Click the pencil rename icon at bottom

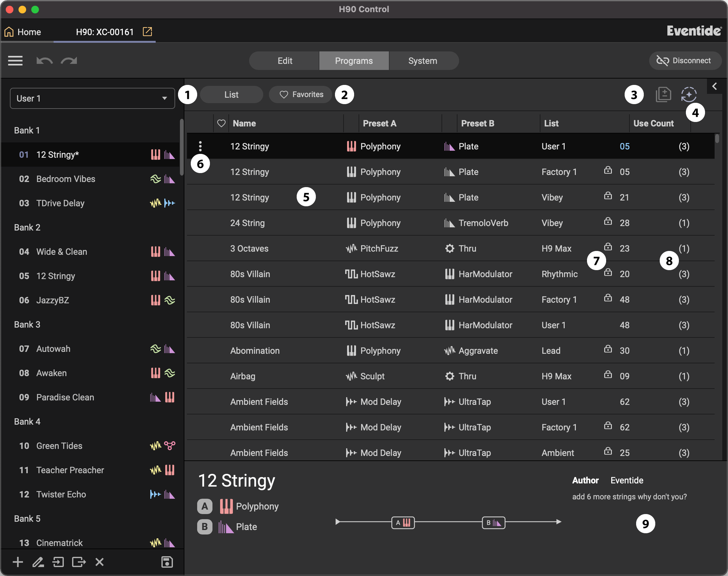tap(38, 562)
